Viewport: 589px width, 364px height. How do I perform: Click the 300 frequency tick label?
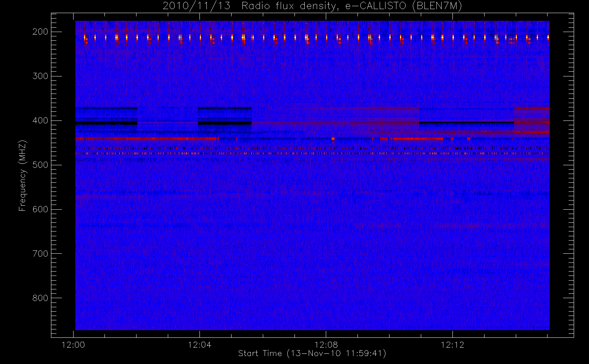pos(40,76)
